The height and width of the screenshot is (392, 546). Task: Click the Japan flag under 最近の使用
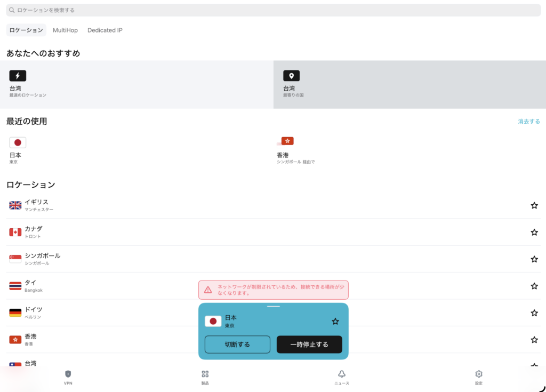18,142
